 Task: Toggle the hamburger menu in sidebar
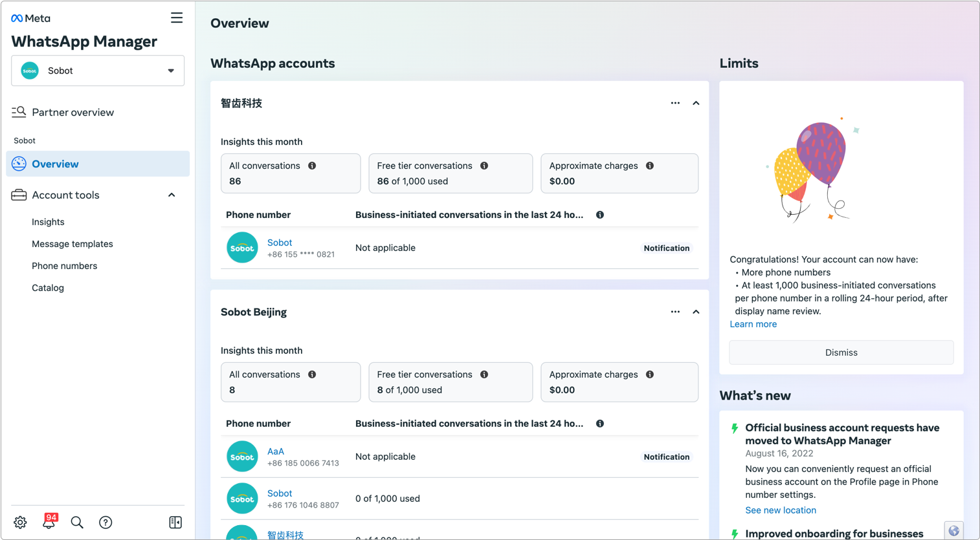[x=177, y=18]
